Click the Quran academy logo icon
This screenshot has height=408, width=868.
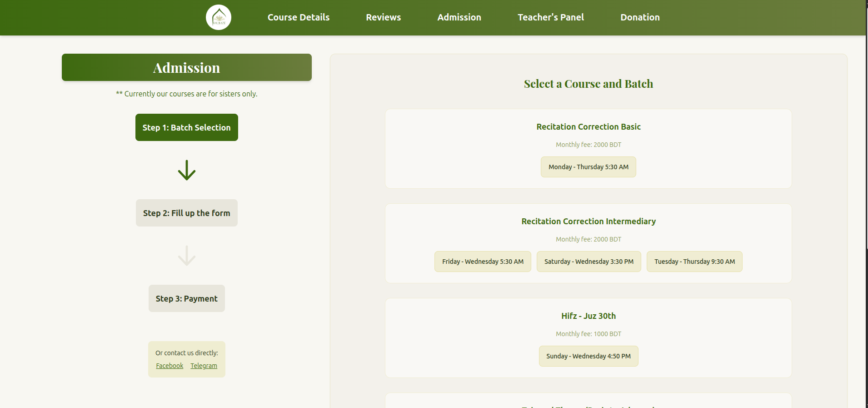pos(219,17)
